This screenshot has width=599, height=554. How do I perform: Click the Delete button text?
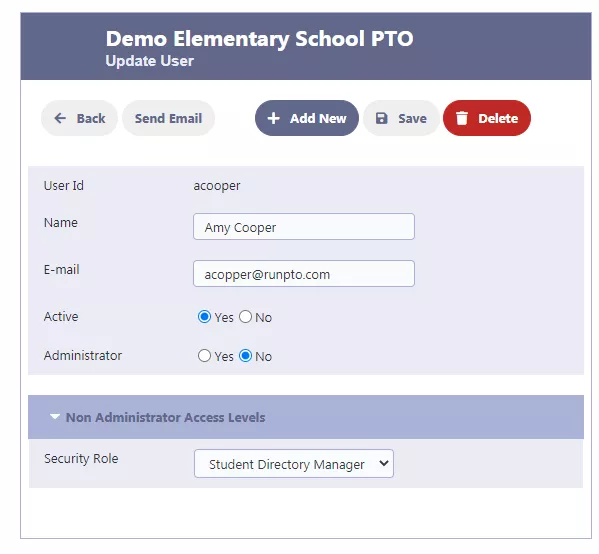pos(498,118)
